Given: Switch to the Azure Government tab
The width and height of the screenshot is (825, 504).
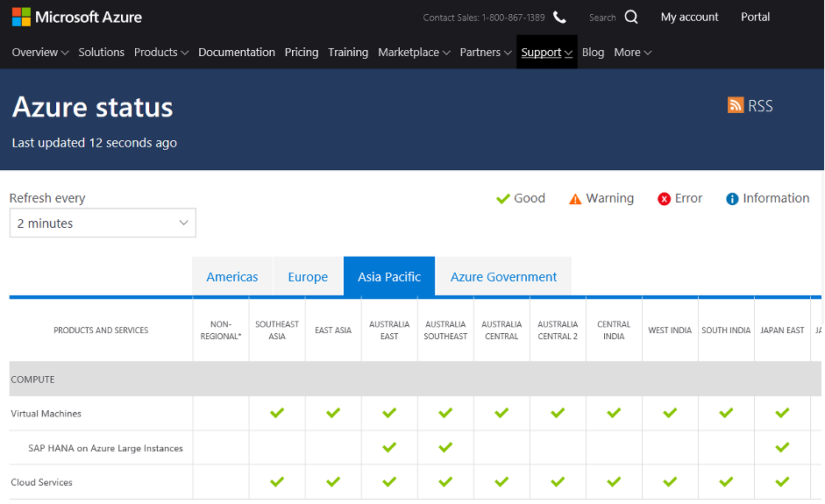Looking at the screenshot, I should 503,277.
